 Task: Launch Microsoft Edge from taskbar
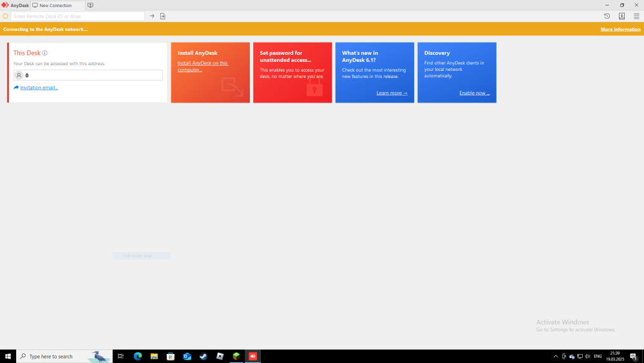[x=138, y=357]
